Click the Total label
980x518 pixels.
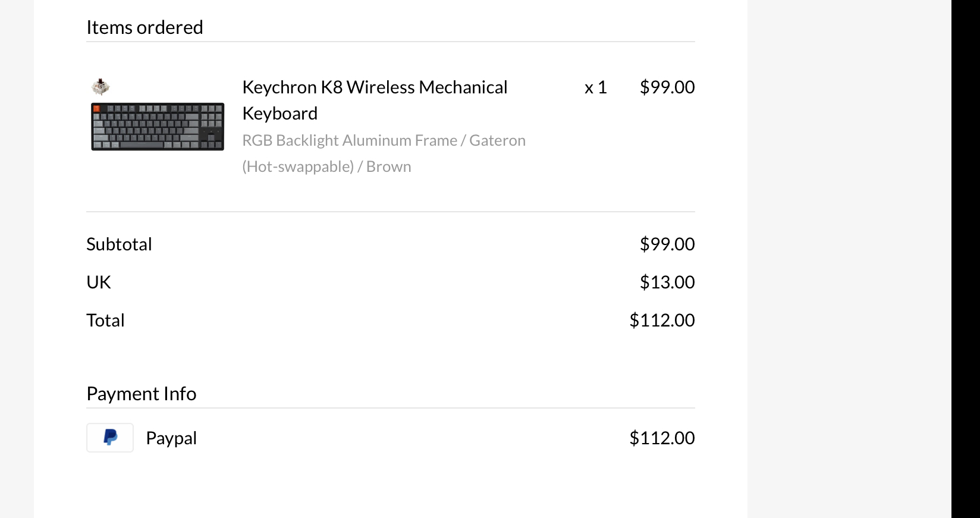pos(105,321)
